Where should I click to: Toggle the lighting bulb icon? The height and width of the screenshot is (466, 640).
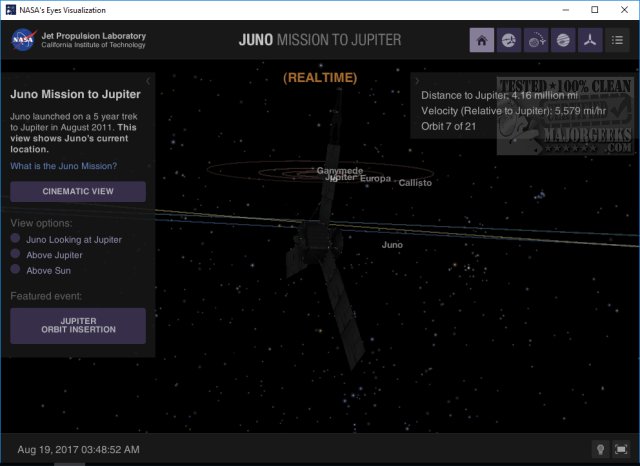click(x=600, y=449)
